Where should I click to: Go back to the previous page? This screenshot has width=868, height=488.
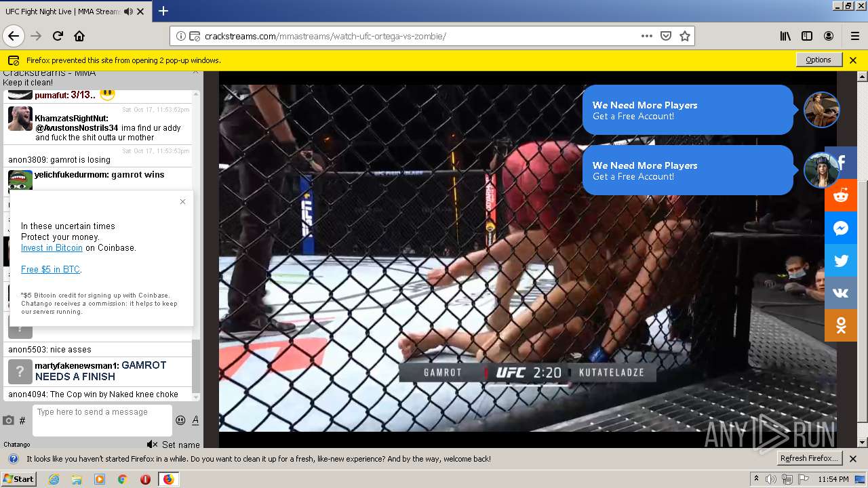(x=14, y=36)
